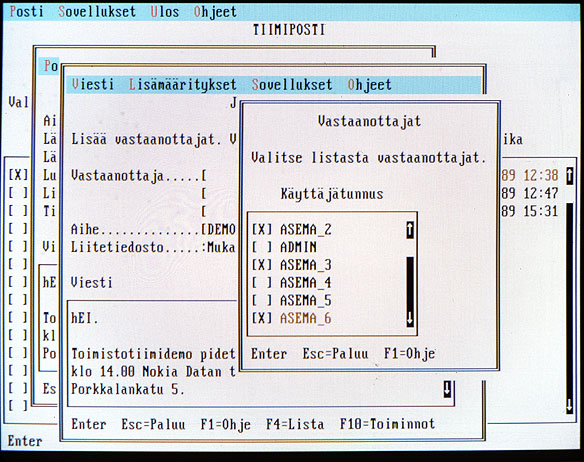Click the up arrow in the user list scrollbar
This screenshot has height=462, width=584.
(410, 230)
